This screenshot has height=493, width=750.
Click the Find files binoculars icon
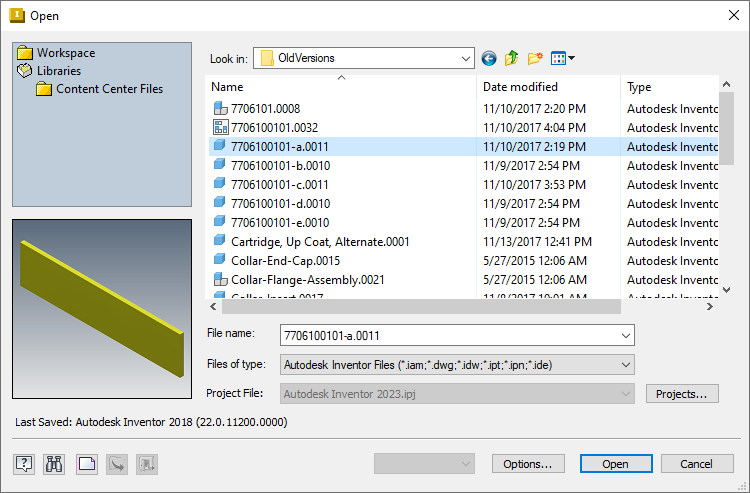(54, 464)
